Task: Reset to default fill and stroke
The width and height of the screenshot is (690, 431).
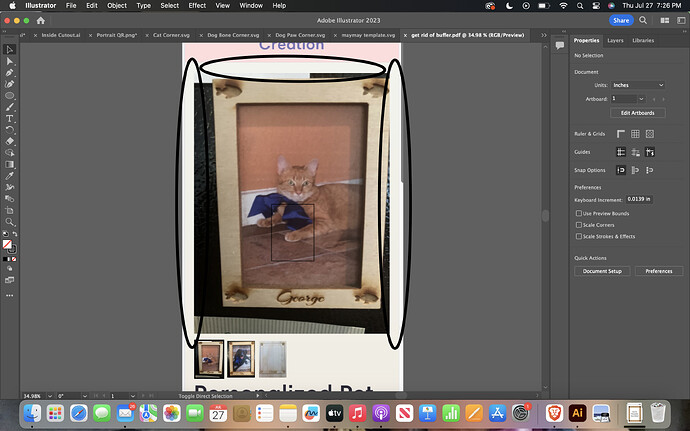Action: (5, 234)
